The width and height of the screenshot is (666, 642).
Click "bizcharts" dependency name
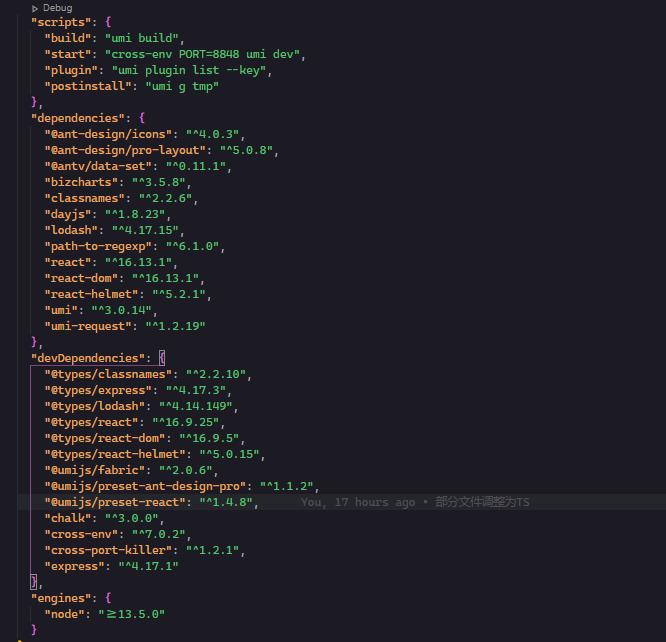tap(81, 182)
